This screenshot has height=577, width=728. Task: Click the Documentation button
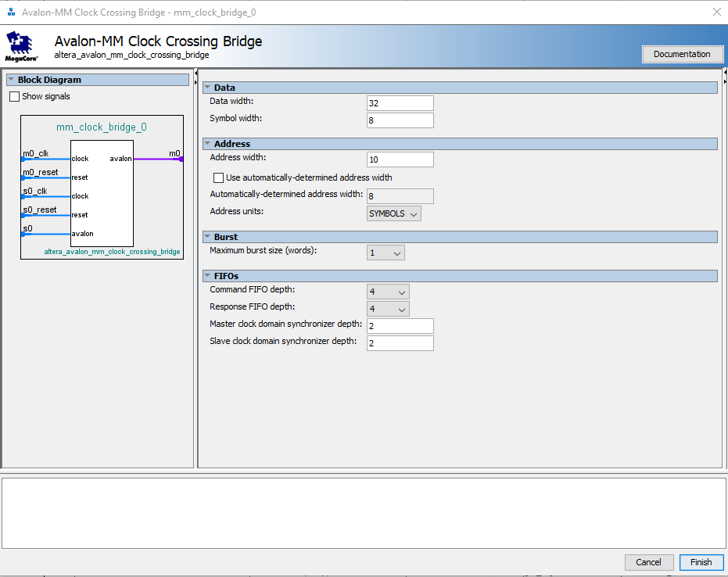[x=682, y=54]
